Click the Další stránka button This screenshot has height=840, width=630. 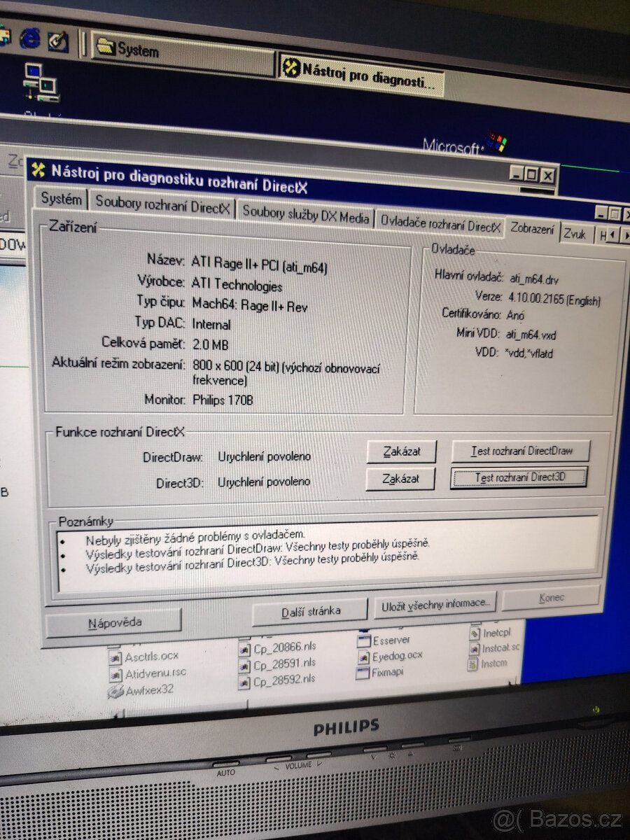tap(310, 610)
